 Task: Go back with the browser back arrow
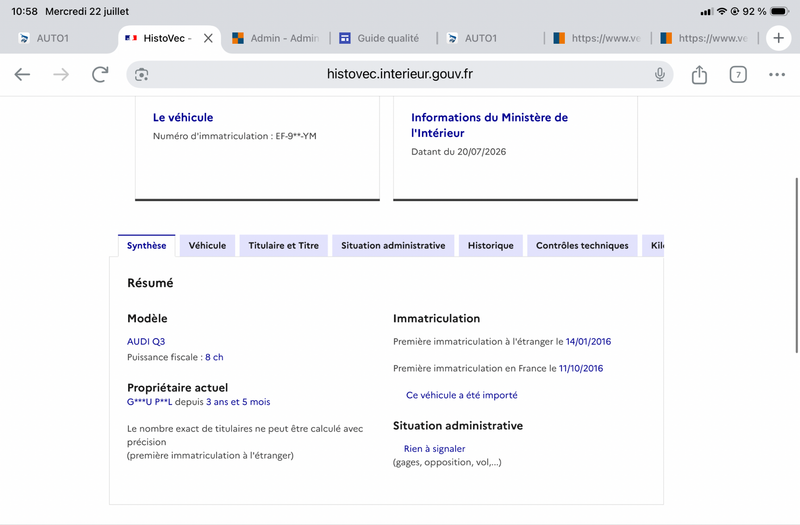pyautogui.click(x=22, y=74)
